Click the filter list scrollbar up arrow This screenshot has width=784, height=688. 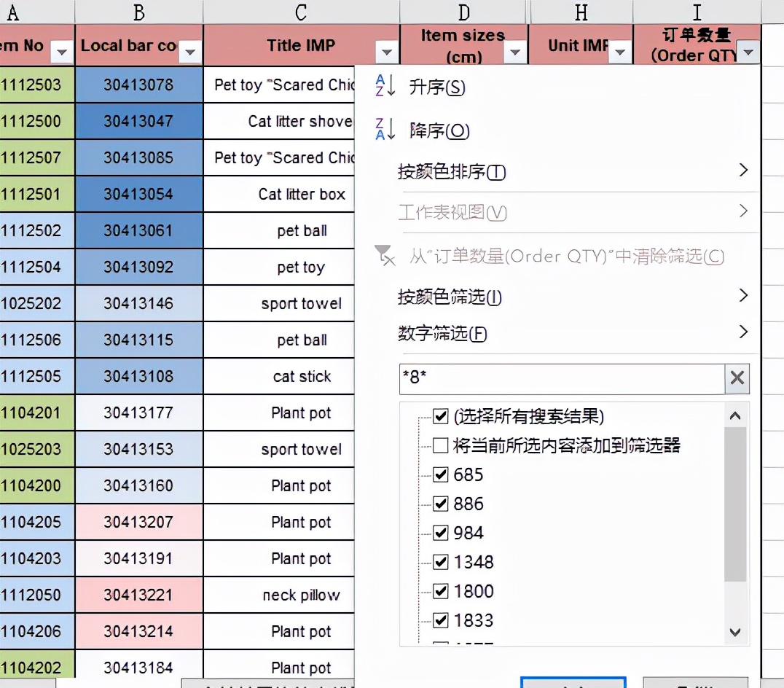point(735,415)
